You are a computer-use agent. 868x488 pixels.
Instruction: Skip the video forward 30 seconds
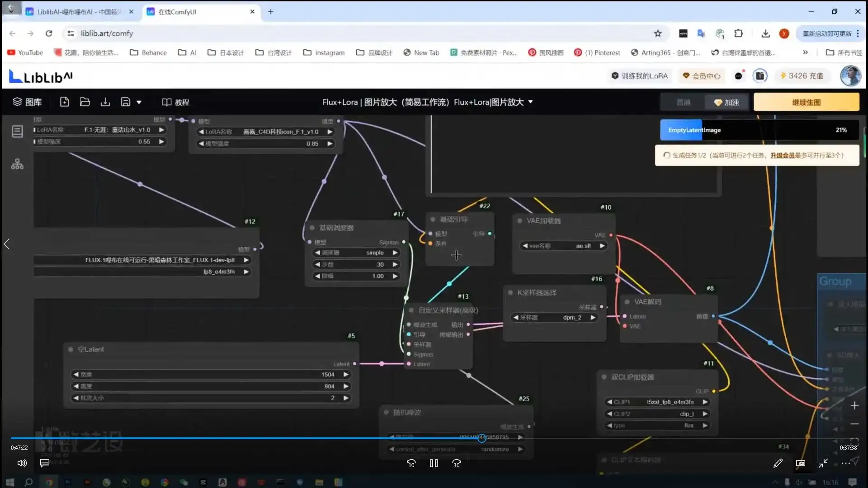coord(457,464)
